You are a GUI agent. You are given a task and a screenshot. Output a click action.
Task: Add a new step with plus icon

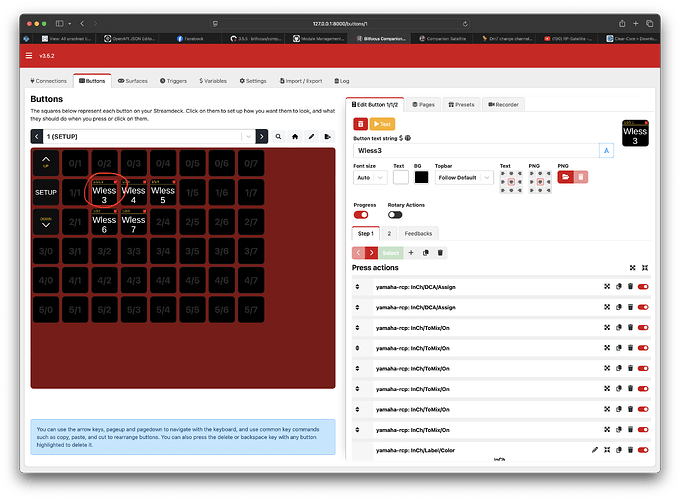[411, 253]
